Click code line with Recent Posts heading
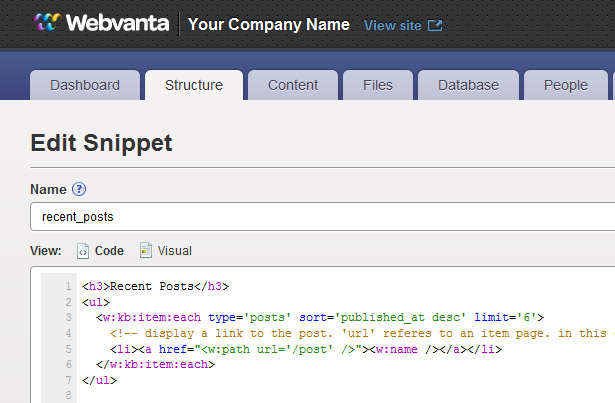615x403 pixels. point(155,286)
